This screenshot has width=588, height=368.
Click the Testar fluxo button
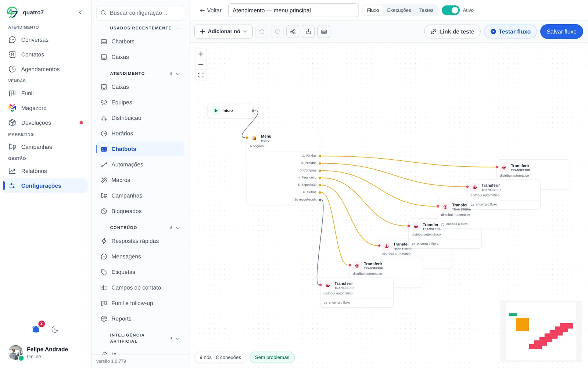[x=510, y=32]
